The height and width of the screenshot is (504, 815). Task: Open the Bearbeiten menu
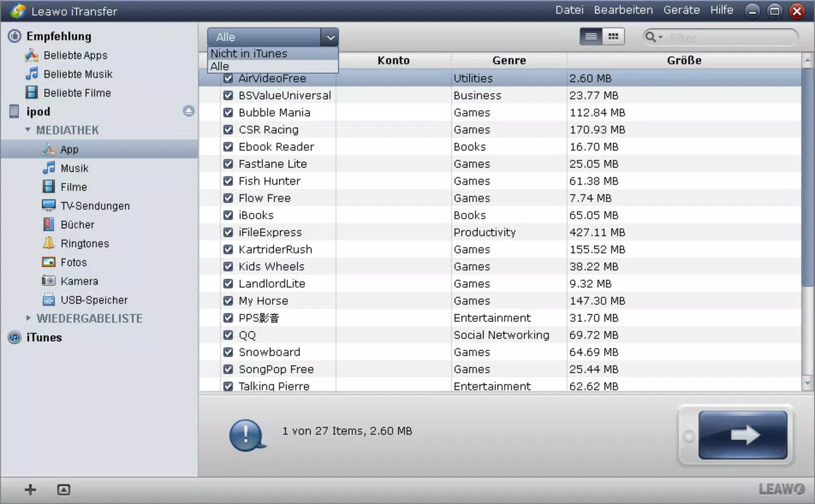point(623,10)
